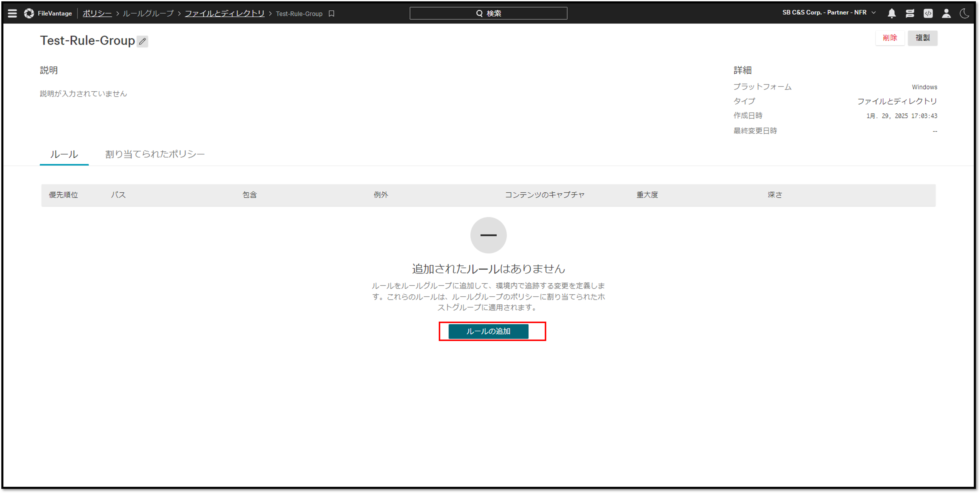
Task: Click the 説明が入力されていません description text
Action: coord(83,94)
